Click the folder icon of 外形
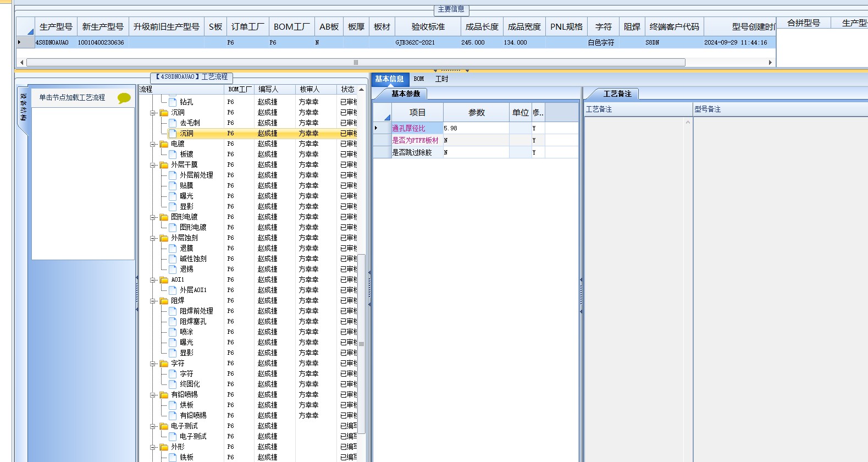The width and height of the screenshot is (868, 462). click(x=164, y=447)
